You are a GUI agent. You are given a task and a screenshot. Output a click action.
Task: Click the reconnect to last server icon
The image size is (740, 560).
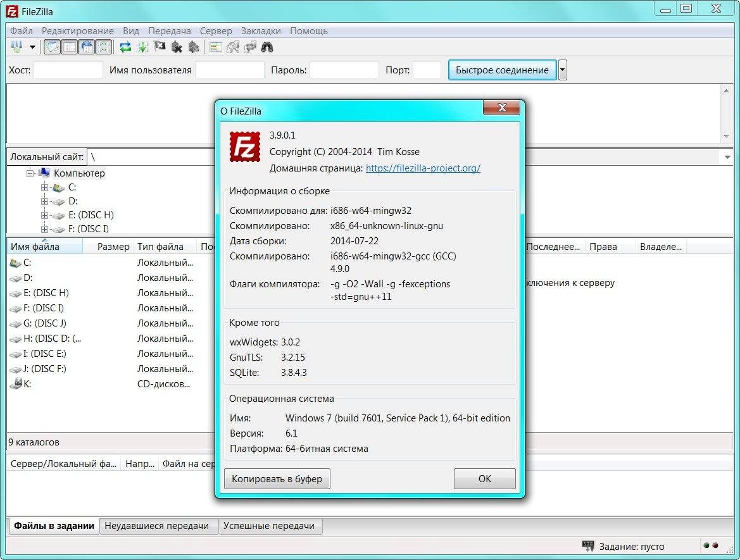tap(194, 47)
